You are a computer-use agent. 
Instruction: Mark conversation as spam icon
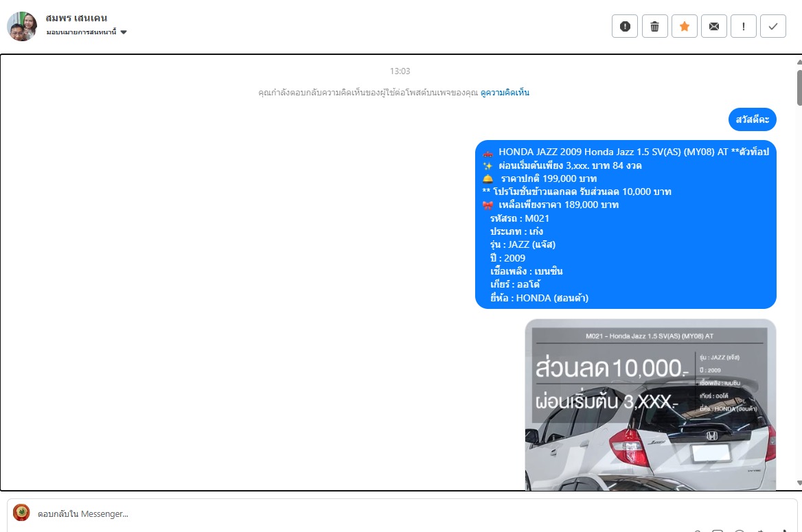click(x=625, y=27)
